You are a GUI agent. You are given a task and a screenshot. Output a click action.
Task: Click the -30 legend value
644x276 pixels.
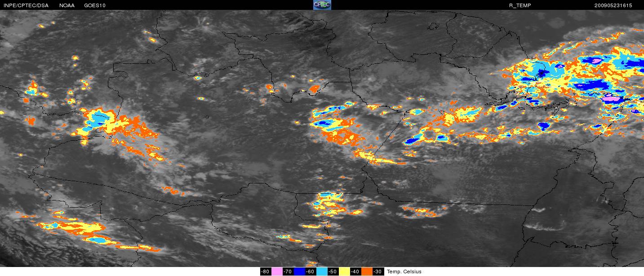(378, 272)
